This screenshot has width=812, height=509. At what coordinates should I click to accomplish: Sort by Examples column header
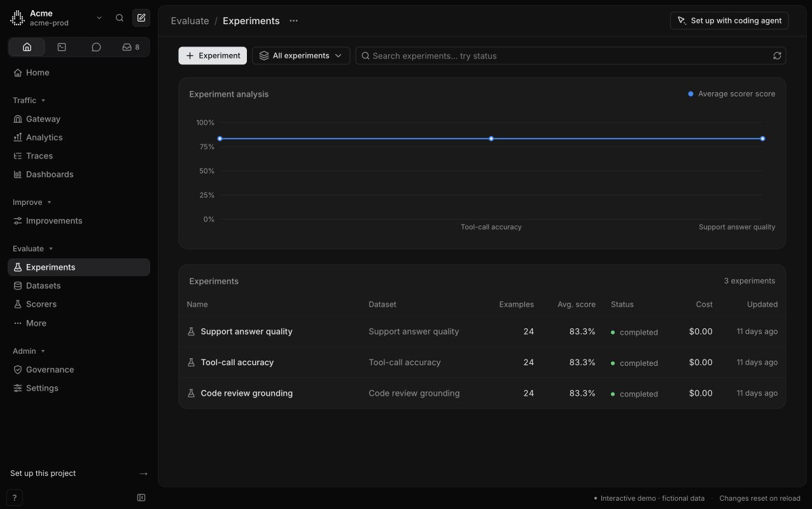coord(516,305)
